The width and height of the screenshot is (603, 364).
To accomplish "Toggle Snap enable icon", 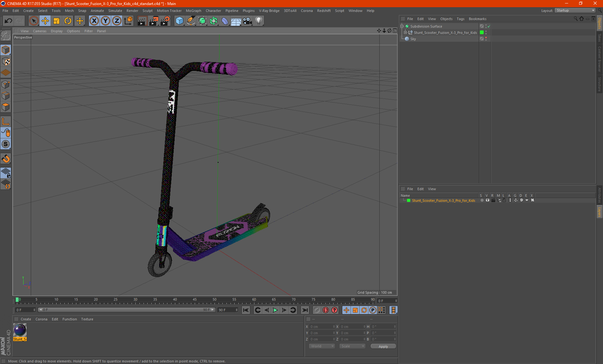I will pyautogui.click(x=6, y=158).
